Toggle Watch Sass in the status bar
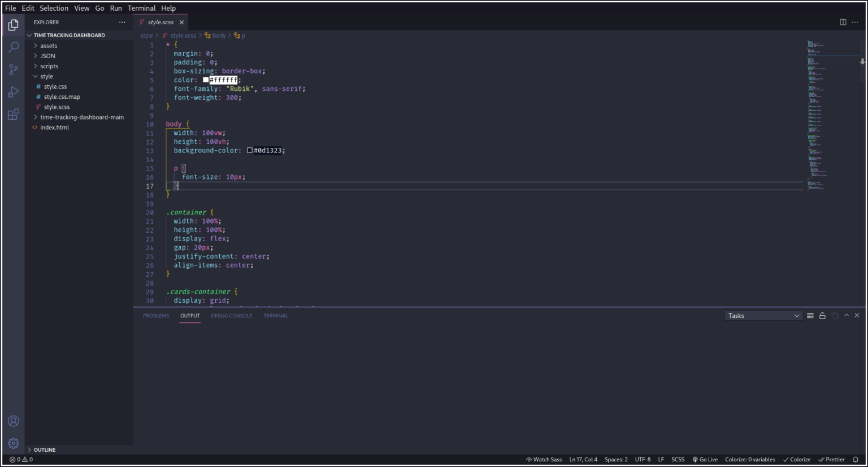Screen dimensions: 868x467 [544, 459]
